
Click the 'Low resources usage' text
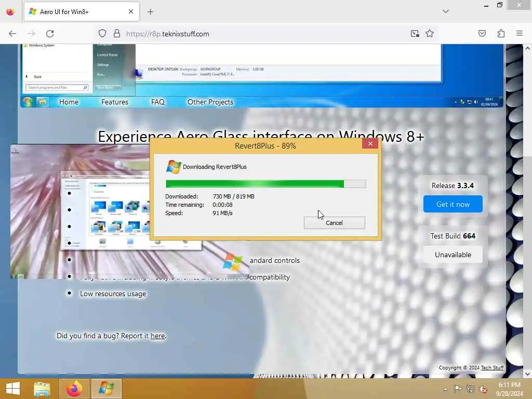click(x=113, y=294)
